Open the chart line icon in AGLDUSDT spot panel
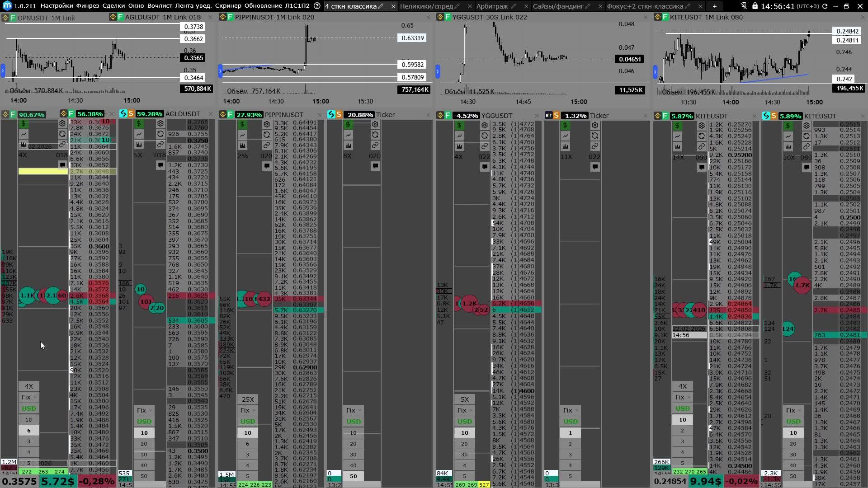This screenshot has width=868, height=488. click(x=139, y=134)
